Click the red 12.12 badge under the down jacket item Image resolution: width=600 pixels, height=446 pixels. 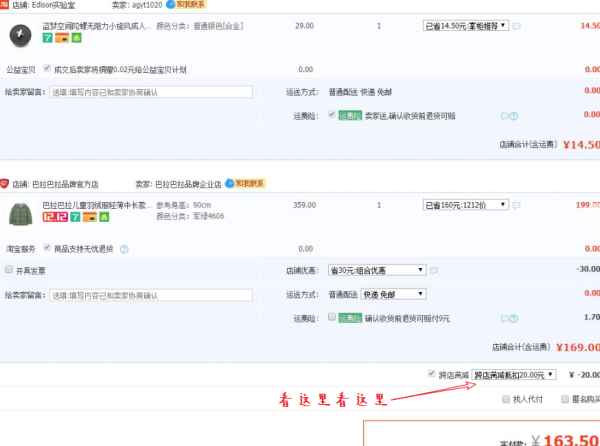(55, 217)
